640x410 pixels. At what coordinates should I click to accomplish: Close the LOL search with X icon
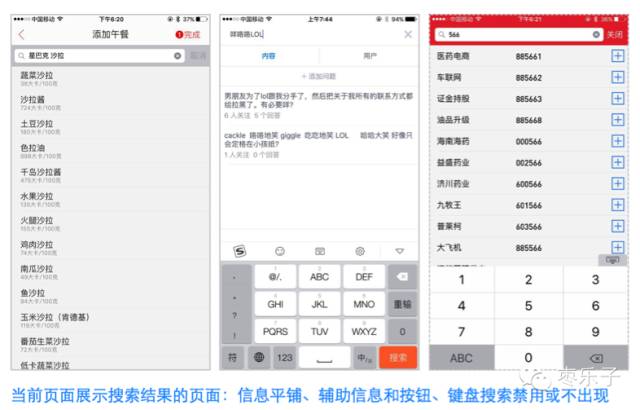point(408,35)
